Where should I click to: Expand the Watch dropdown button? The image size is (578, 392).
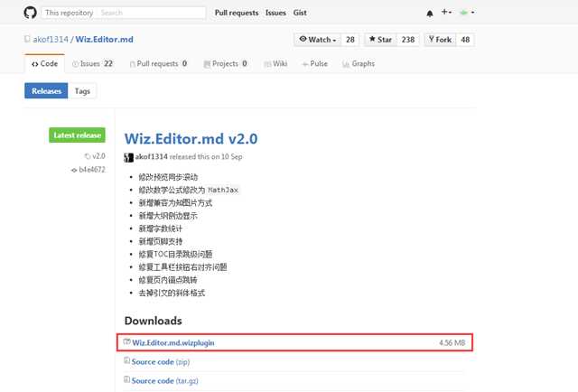coord(318,40)
